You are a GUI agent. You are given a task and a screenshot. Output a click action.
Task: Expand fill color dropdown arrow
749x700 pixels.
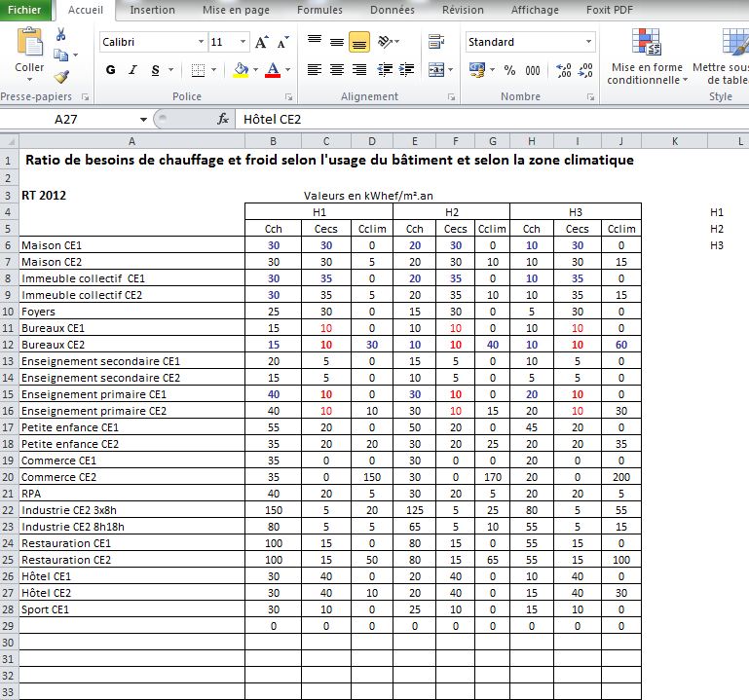click(255, 70)
